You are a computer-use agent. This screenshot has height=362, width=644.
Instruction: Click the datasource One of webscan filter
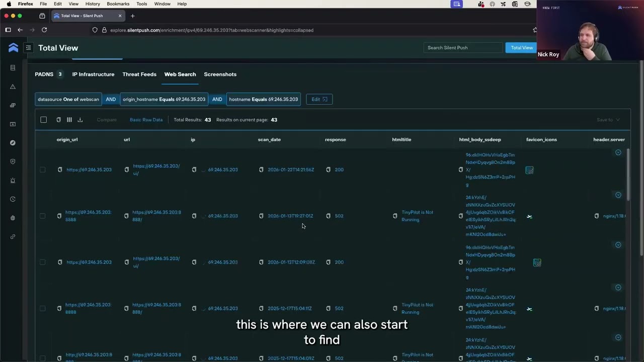68,100
